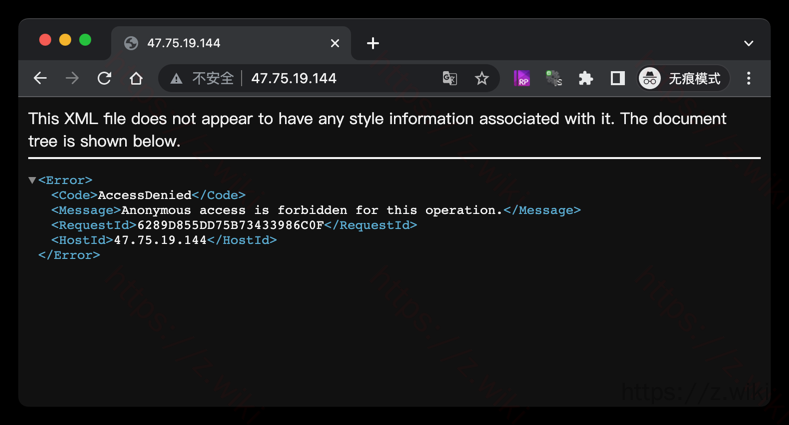789x425 pixels.
Task: Toggle the browser side panel
Action: coord(618,78)
